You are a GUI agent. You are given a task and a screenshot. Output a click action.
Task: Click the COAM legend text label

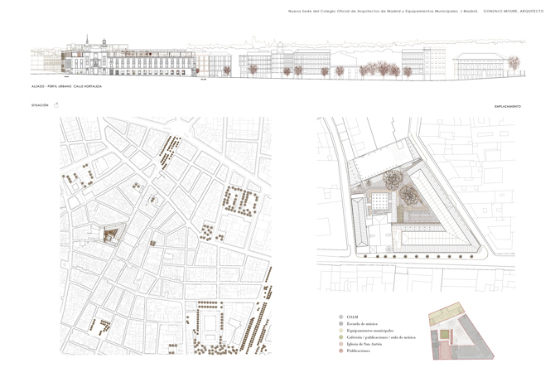pyautogui.click(x=353, y=317)
